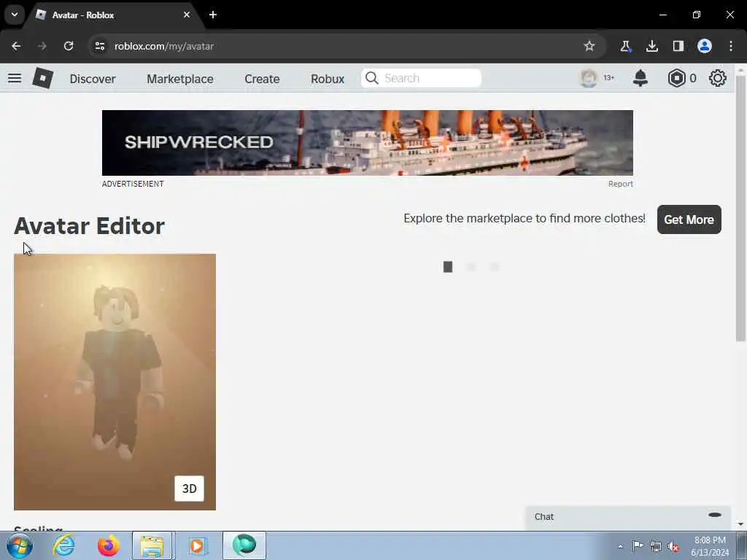Open the Chrome three-dot menu
This screenshot has width=747, height=560.
pos(731,46)
